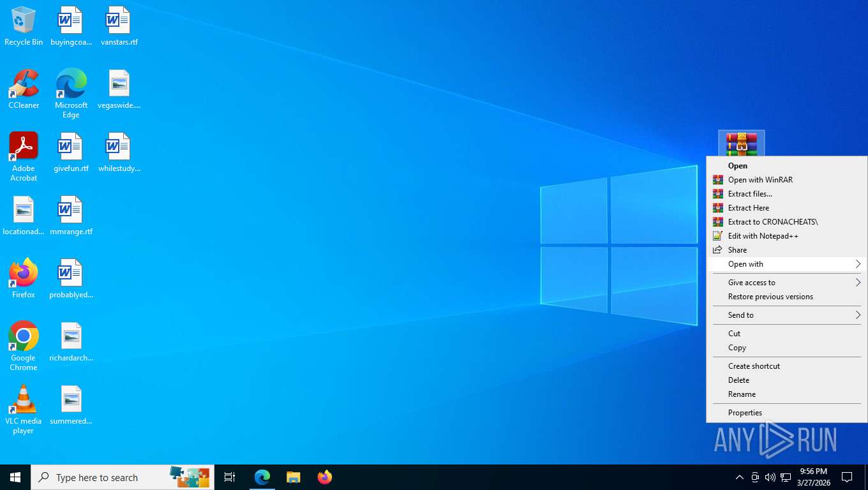Click the volume speaker tray icon
The image size is (868, 490).
[770, 477]
